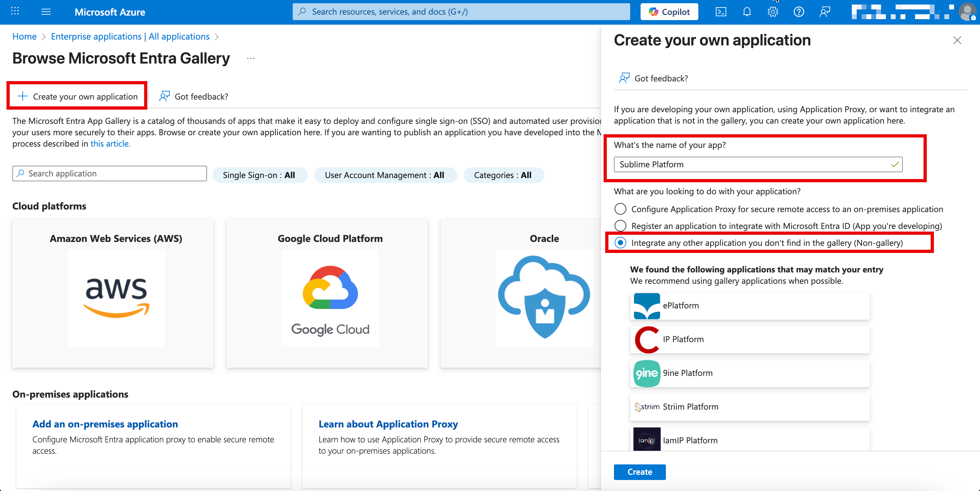Select the Amazon Web Services card
The width and height of the screenshot is (980, 491).
pos(113,293)
